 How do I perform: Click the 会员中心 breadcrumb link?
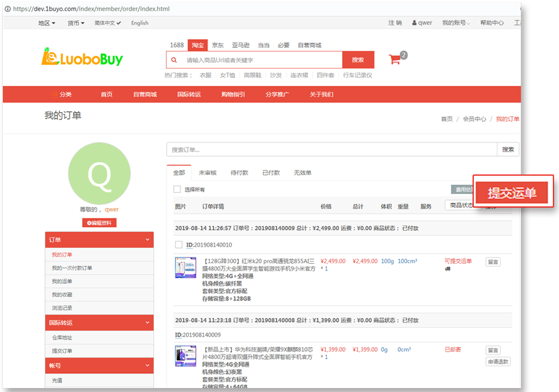475,119
